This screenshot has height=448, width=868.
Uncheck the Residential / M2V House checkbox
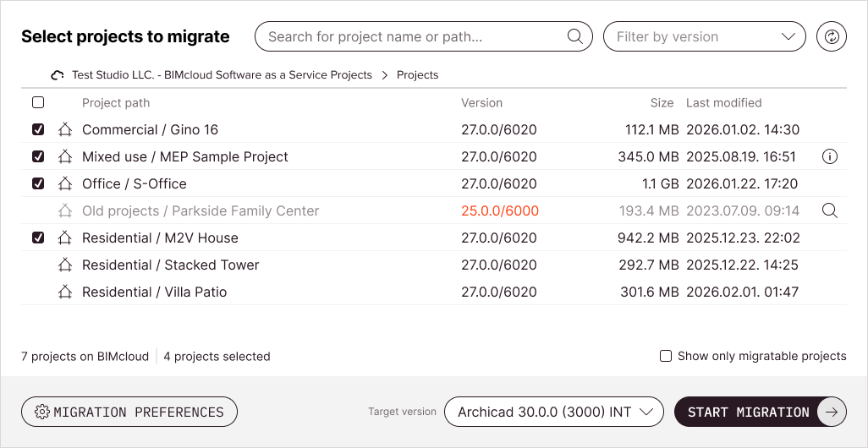coord(38,238)
